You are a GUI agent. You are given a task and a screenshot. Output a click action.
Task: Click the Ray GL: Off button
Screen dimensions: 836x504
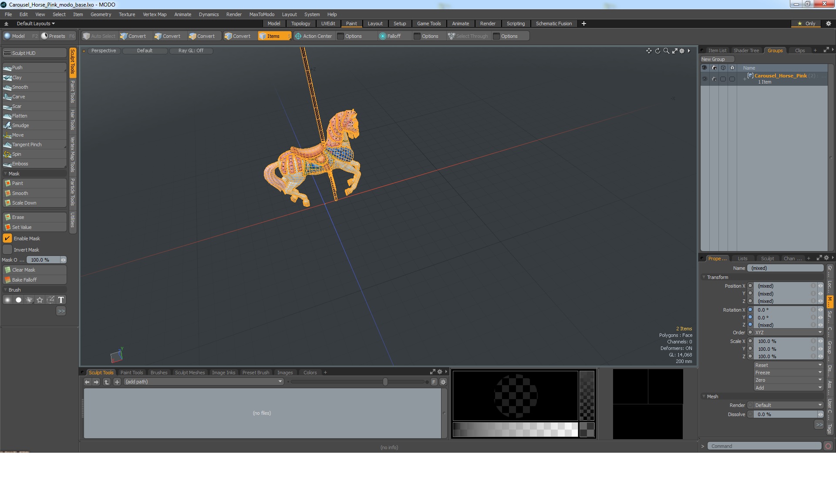(191, 51)
